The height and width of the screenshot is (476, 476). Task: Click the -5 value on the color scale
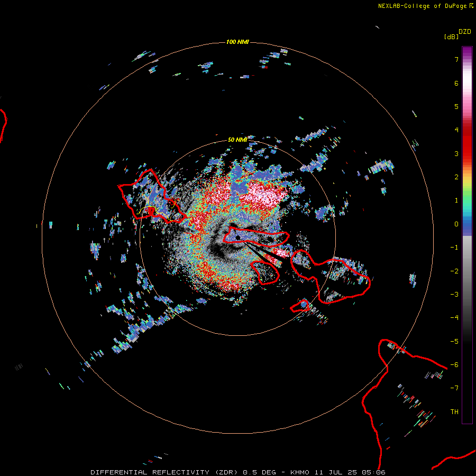click(454, 342)
